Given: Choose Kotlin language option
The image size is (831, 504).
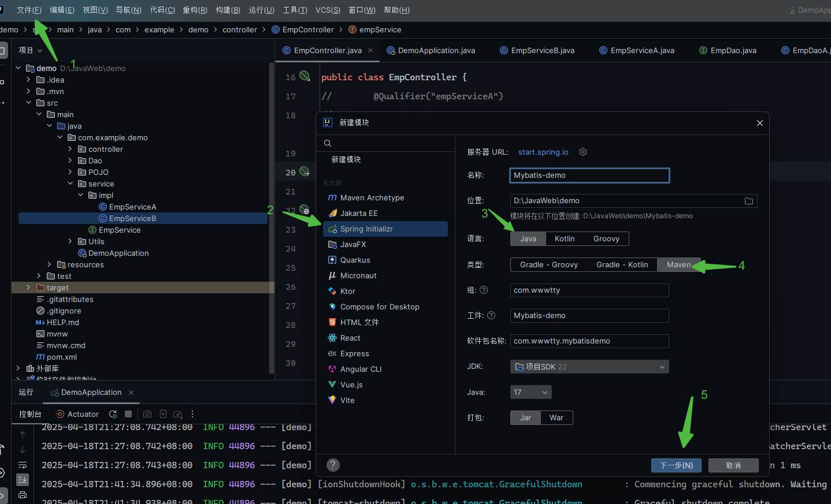Looking at the screenshot, I should (565, 238).
